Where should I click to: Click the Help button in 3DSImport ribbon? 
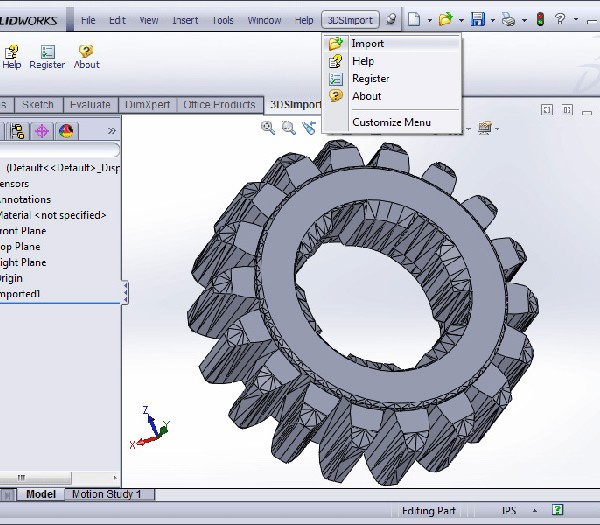point(11,57)
